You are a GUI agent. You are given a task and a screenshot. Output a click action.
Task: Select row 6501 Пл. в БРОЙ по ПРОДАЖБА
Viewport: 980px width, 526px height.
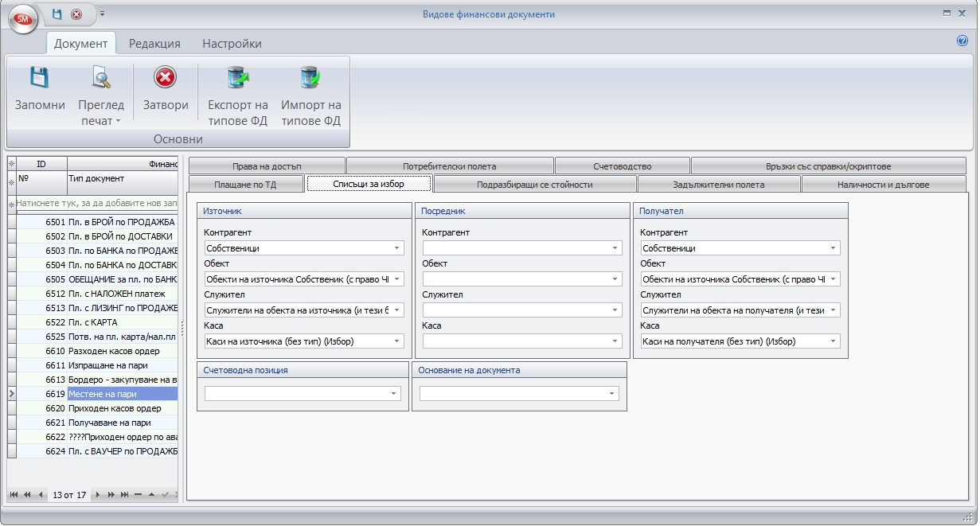pyautogui.click(x=96, y=222)
